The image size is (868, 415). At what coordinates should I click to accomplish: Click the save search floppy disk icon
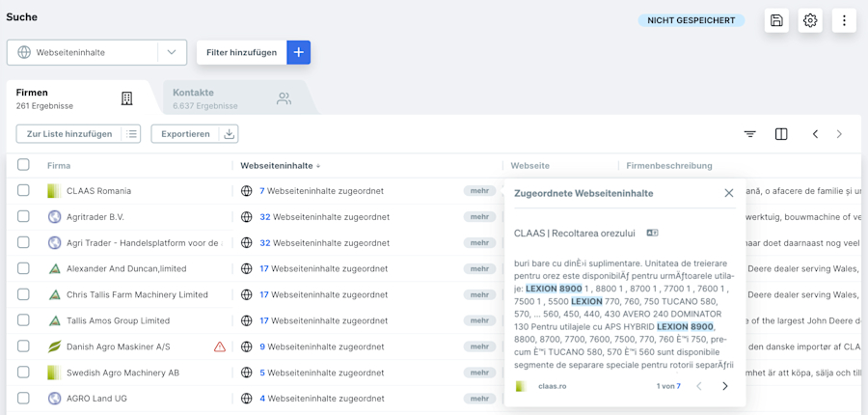coord(776,20)
